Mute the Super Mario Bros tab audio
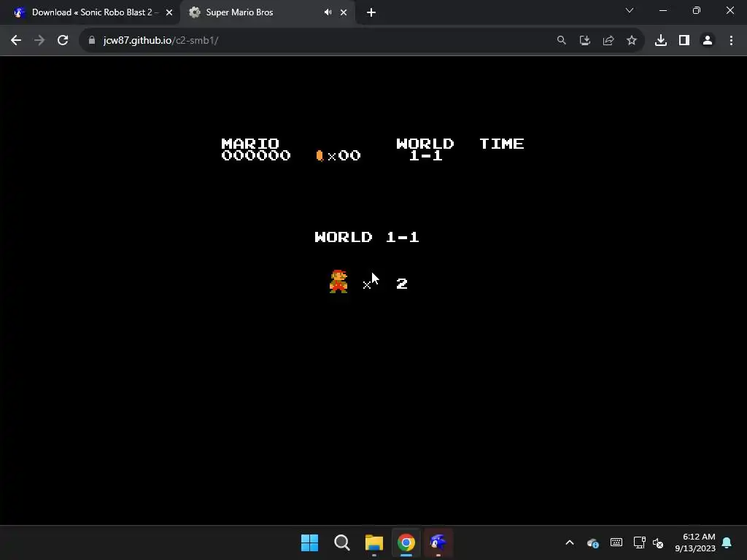 [x=328, y=12]
